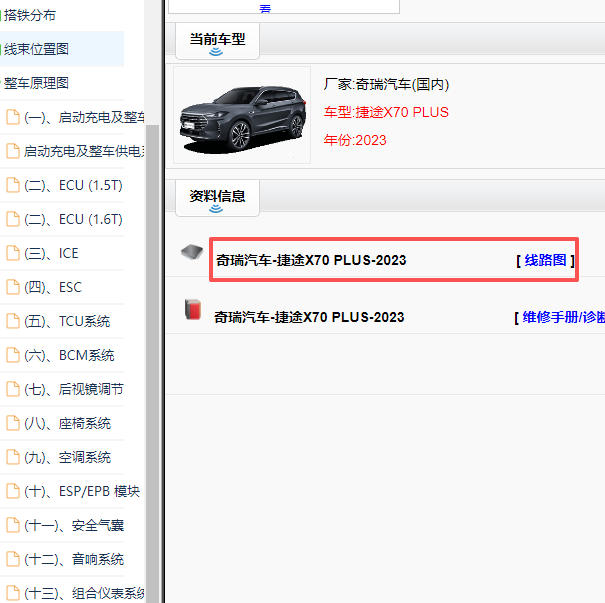The image size is (605, 603).
Task: Click file icon beside (十一)、安全气囊
Action: coord(13,525)
